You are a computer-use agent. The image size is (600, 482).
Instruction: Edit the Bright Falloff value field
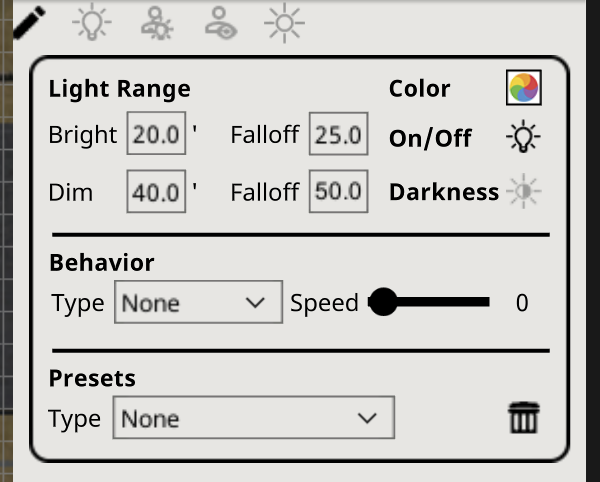point(338,136)
